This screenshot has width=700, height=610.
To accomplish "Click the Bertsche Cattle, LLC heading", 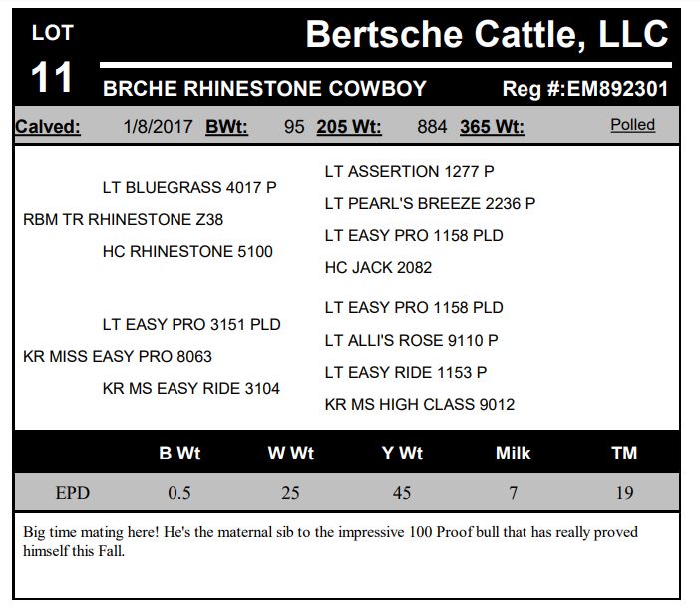I will click(487, 34).
